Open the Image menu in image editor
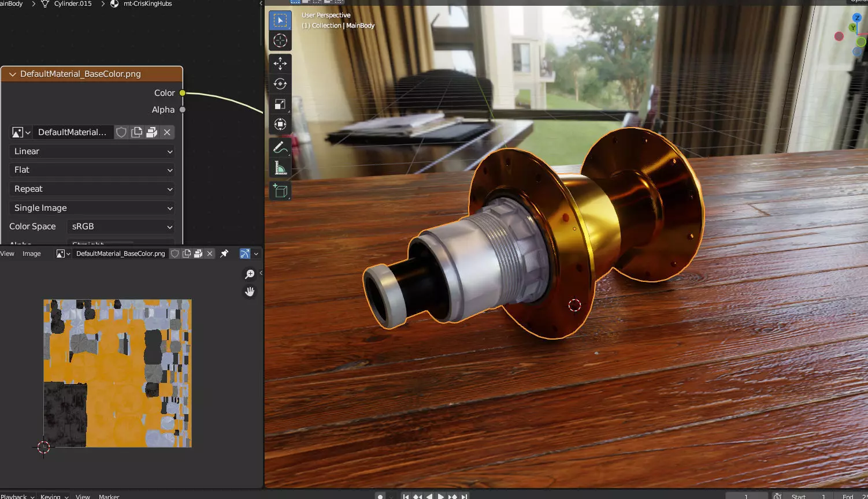868x499 pixels. click(32, 254)
